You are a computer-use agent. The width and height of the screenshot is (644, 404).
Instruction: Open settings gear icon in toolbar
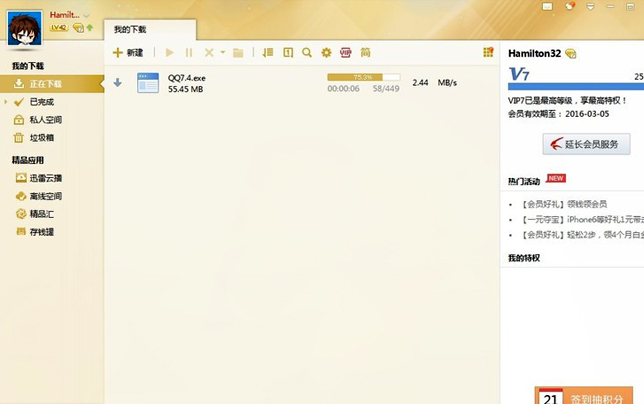(326, 53)
